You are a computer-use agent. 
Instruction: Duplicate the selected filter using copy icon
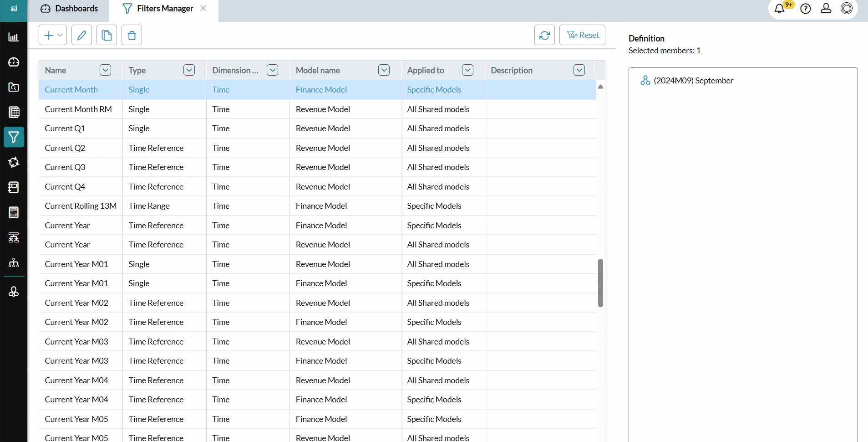click(x=107, y=35)
